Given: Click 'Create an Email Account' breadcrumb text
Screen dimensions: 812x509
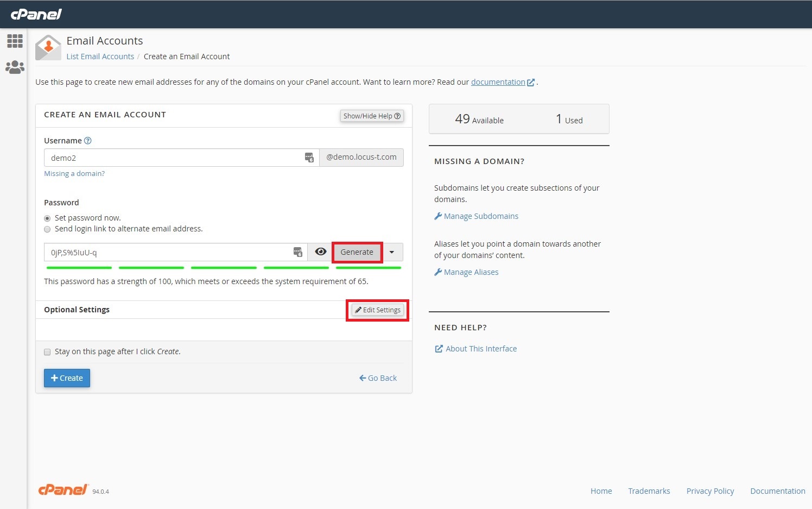Looking at the screenshot, I should [187, 56].
